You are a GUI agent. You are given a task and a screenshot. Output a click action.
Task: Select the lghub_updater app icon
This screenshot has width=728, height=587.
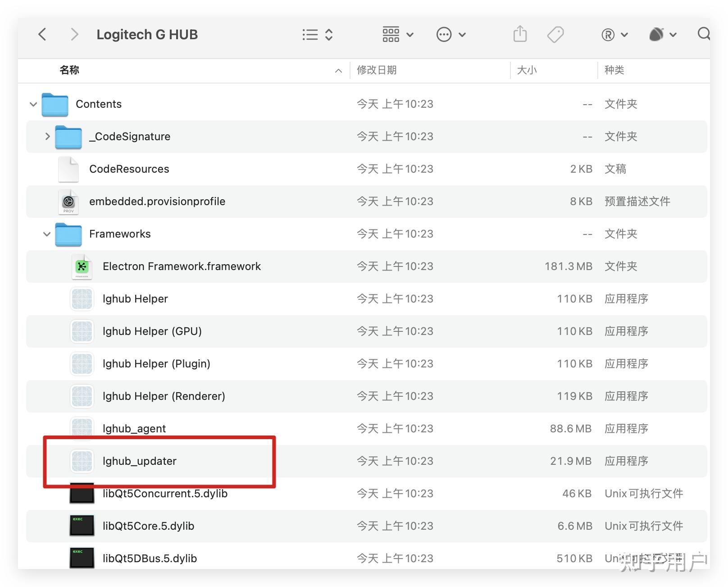pos(82,461)
